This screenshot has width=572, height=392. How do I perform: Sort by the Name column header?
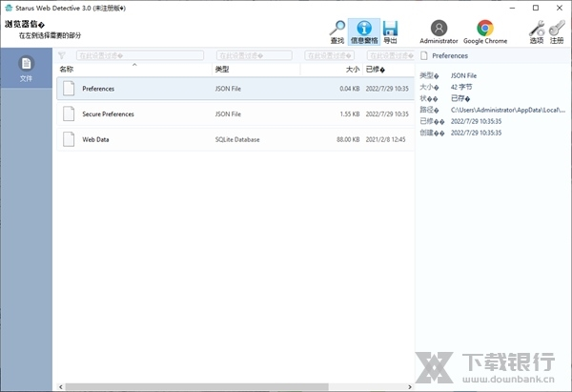(x=134, y=69)
